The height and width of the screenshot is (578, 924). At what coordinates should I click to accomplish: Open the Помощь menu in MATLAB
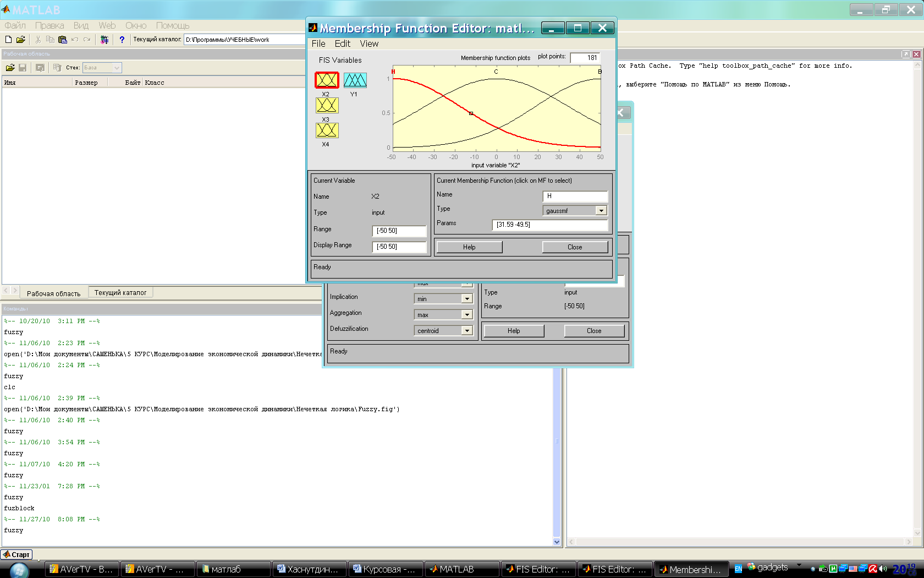(173, 25)
